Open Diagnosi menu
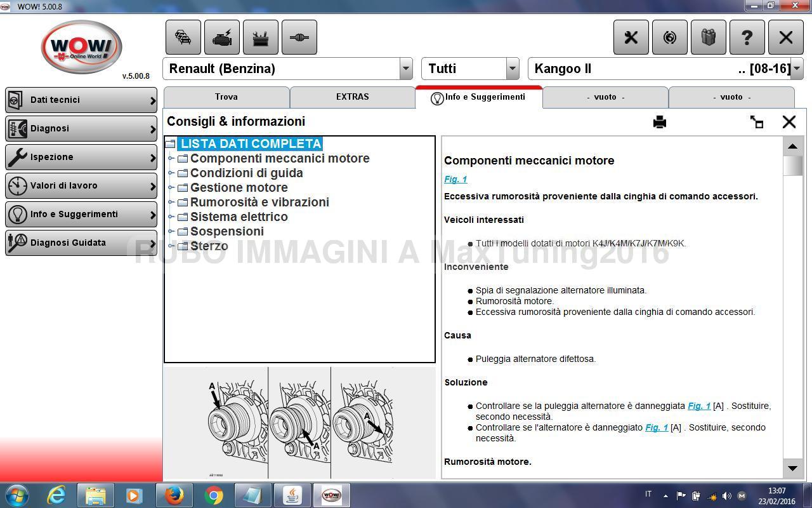812x508 pixels. pos(81,129)
